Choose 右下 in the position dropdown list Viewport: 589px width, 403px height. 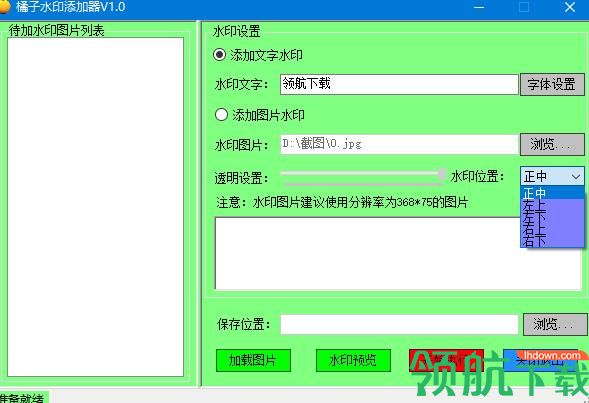[x=552, y=240]
